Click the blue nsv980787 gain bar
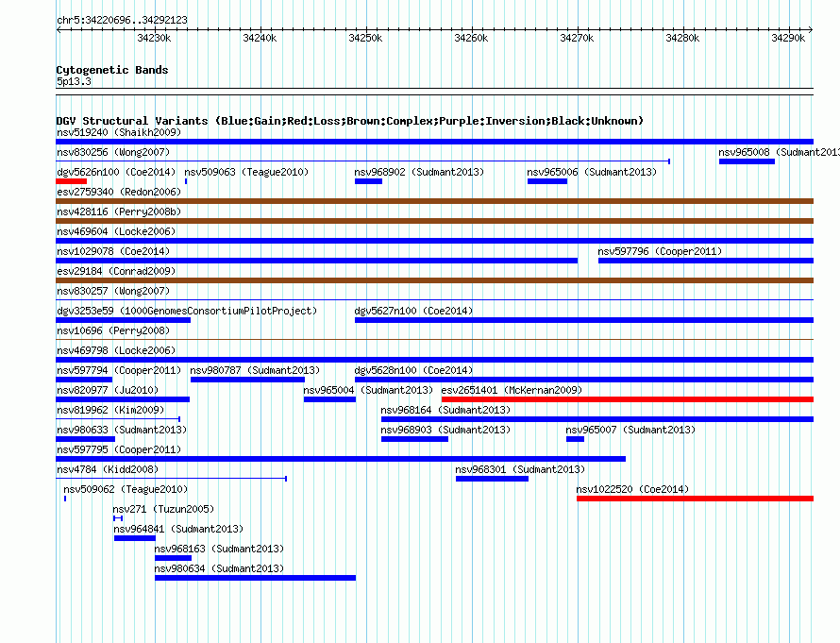Screen dimensions: 840x643 pos(247,380)
